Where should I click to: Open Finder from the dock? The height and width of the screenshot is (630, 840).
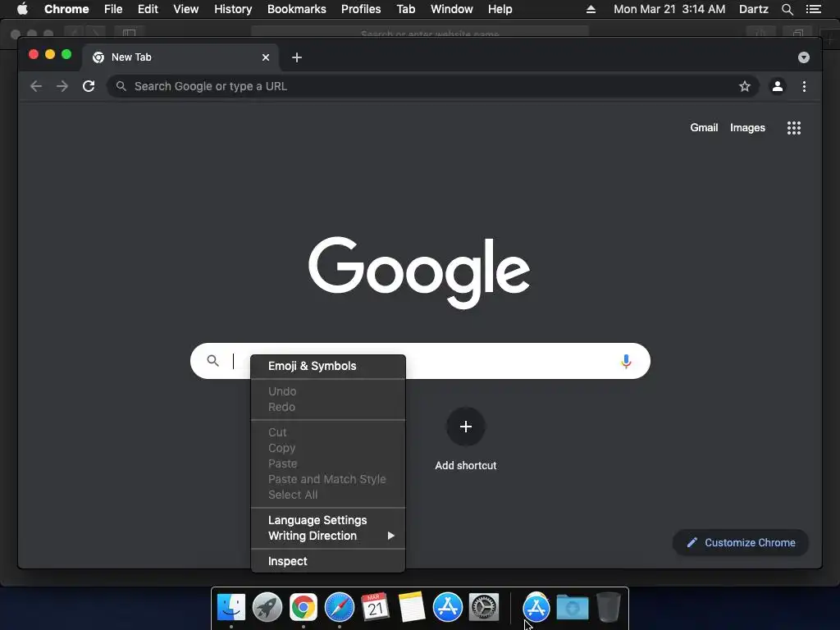[231, 607]
